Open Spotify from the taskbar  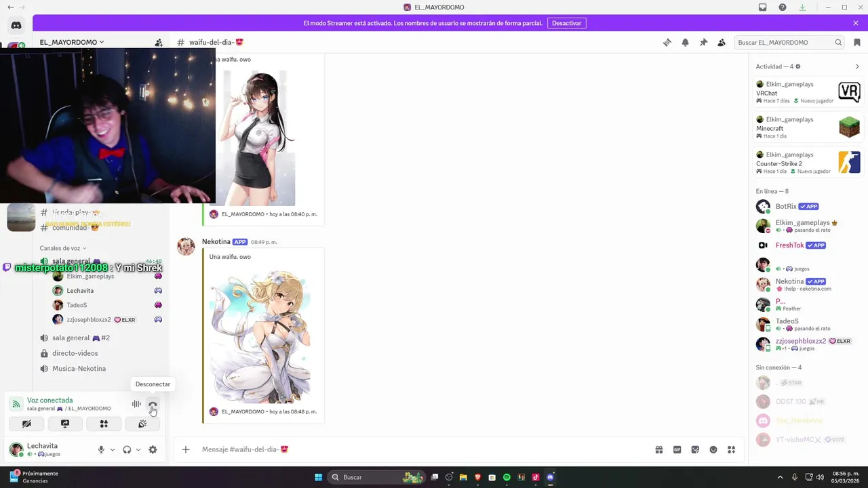(507, 477)
